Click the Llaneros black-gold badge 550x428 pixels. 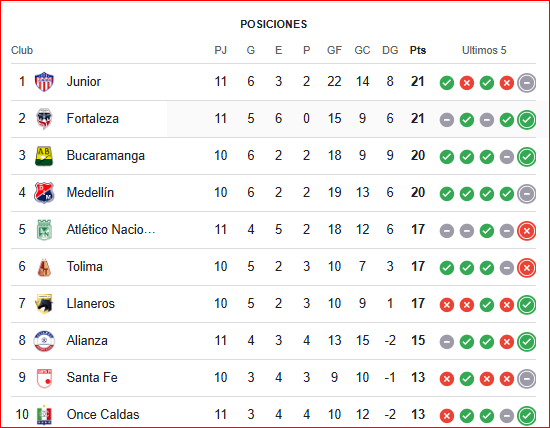tap(44, 304)
